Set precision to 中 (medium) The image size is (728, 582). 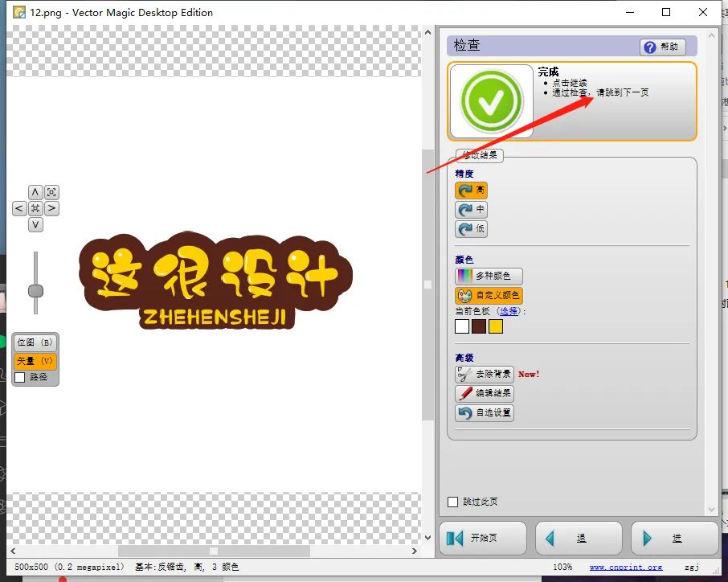pos(471,209)
